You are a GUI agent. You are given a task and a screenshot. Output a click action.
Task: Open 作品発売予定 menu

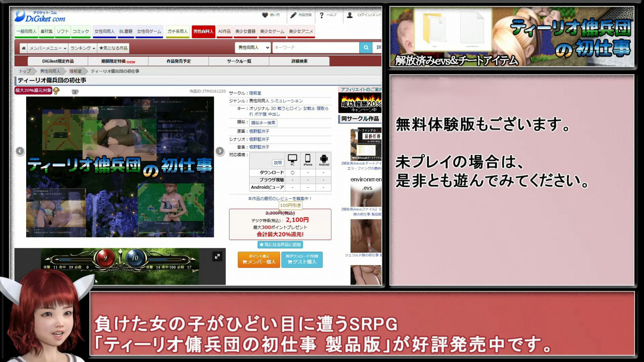(179, 61)
